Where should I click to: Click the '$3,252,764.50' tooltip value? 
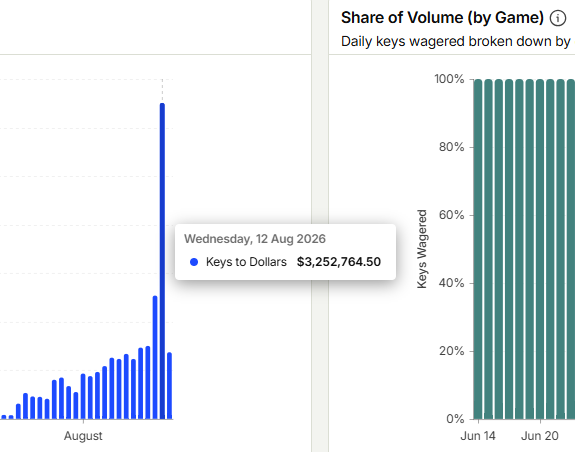339,262
